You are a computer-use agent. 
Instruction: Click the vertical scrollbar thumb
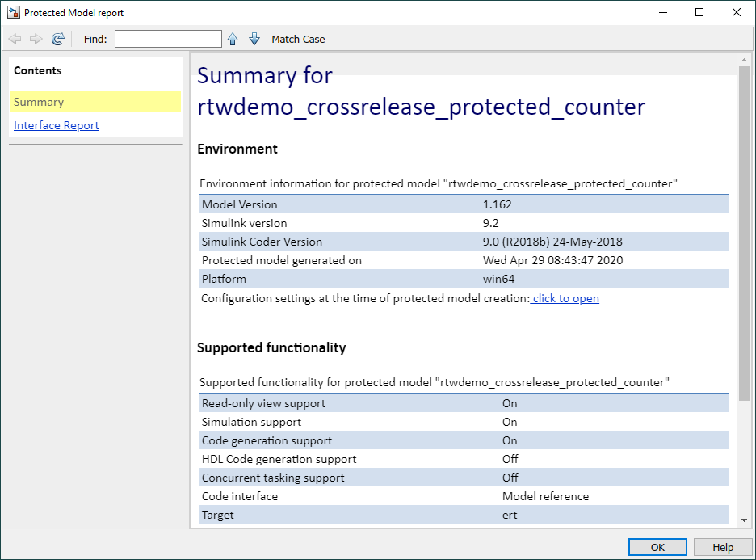pos(744,233)
